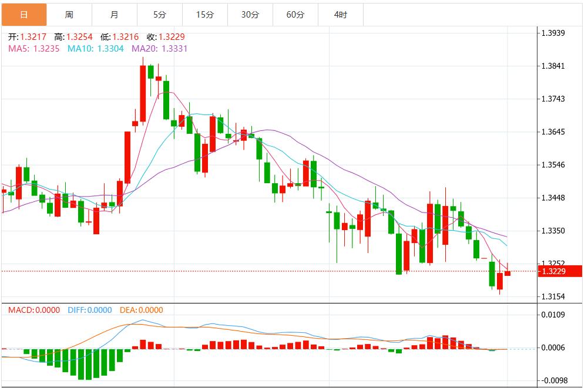The image size is (588, 388).
Task: Select the 15分 interval tab
Action: pyautogui.click(x=205, y=15)
